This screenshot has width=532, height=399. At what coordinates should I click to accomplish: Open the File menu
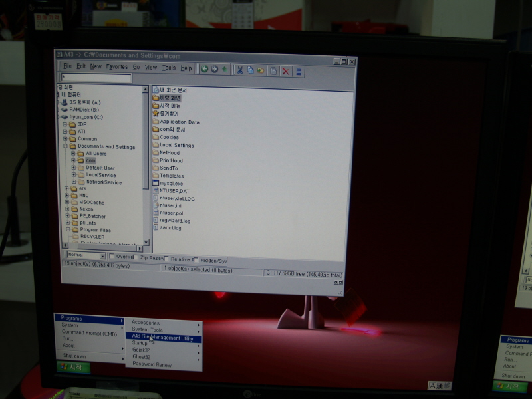[x=68, y=66]
